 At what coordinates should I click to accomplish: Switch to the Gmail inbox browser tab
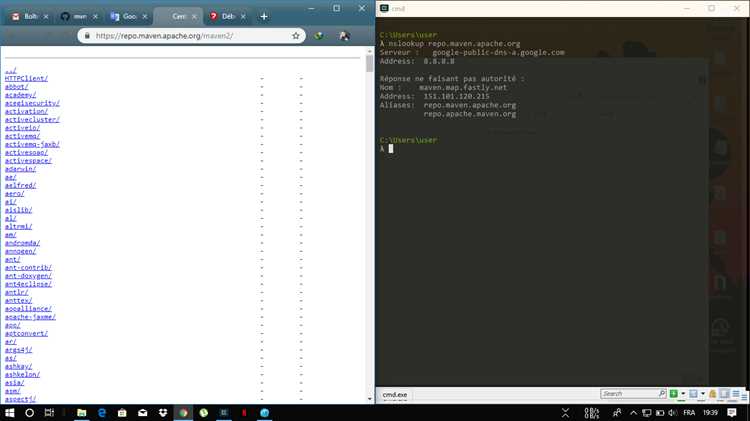29,16
